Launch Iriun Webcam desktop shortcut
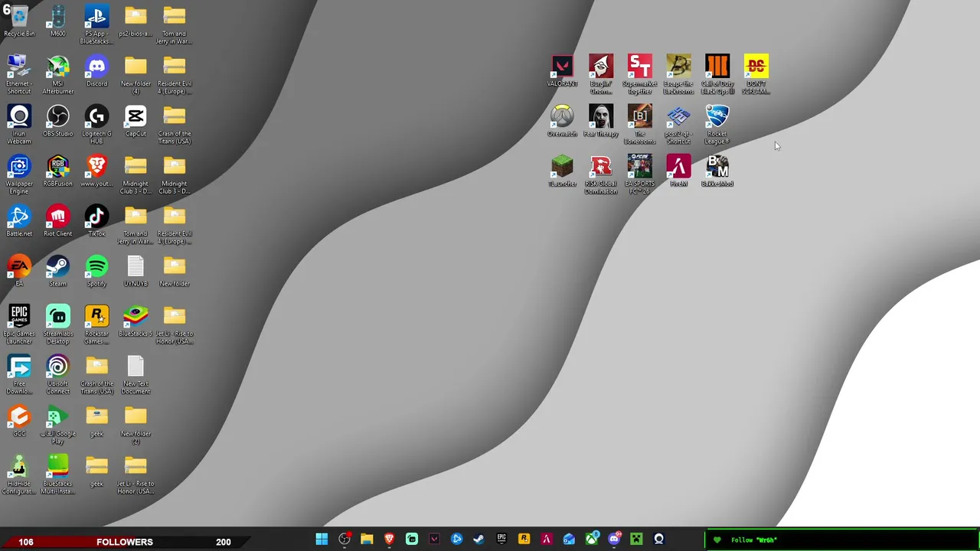 click(19, 124)
